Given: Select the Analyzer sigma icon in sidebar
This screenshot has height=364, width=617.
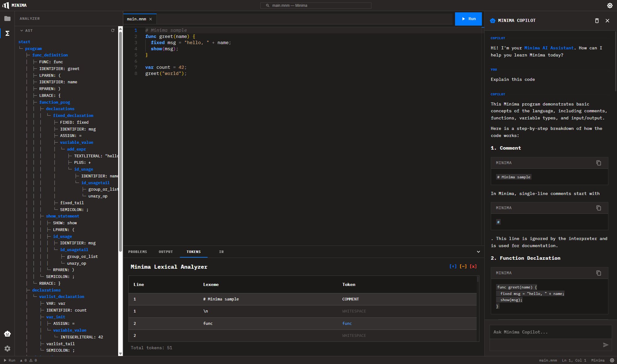Looking at the screenshot, I should tap(7, 33).
